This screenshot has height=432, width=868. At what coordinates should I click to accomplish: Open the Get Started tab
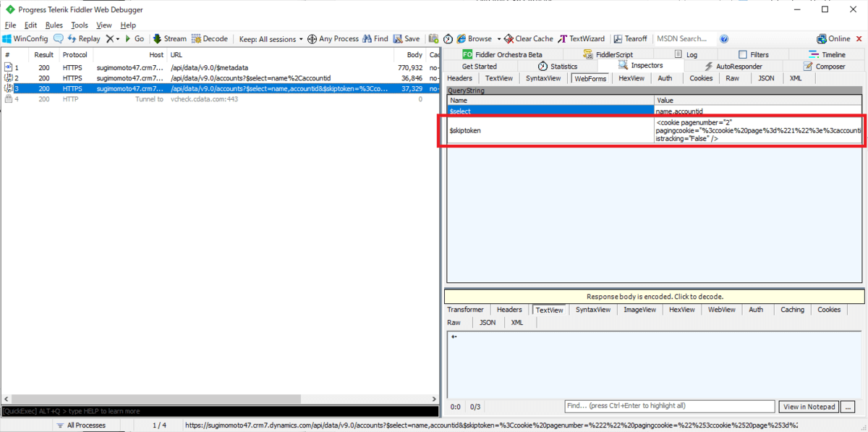pos(480,66)
